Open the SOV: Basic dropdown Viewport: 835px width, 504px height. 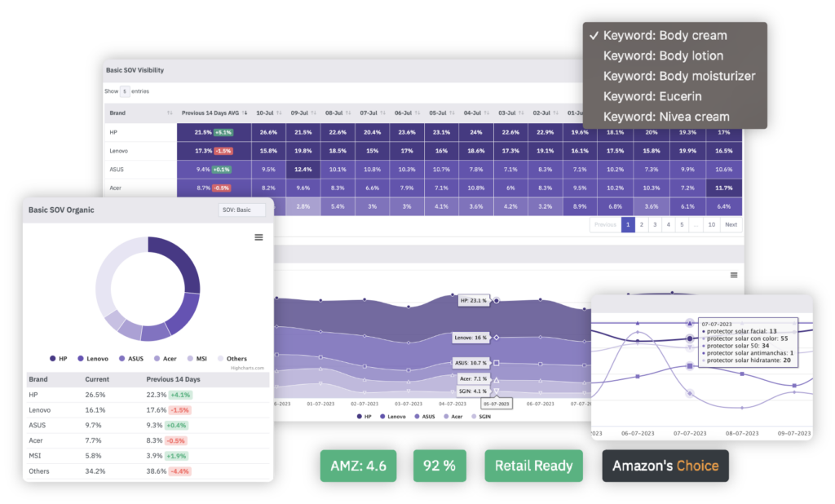coord(241,210)
